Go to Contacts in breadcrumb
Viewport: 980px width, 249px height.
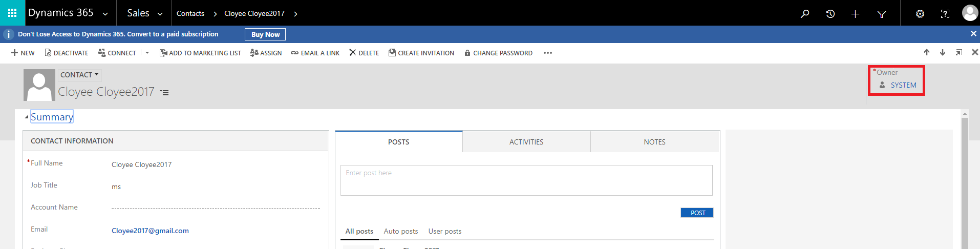(190, 13)
